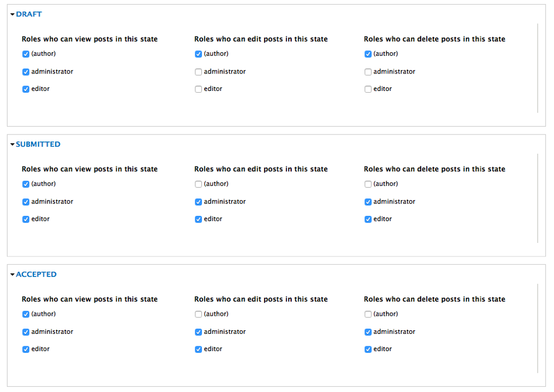Uncheck editor view permission in Submitted
The height and width of the screenshot is (392, 554).
tap(26, 219)
